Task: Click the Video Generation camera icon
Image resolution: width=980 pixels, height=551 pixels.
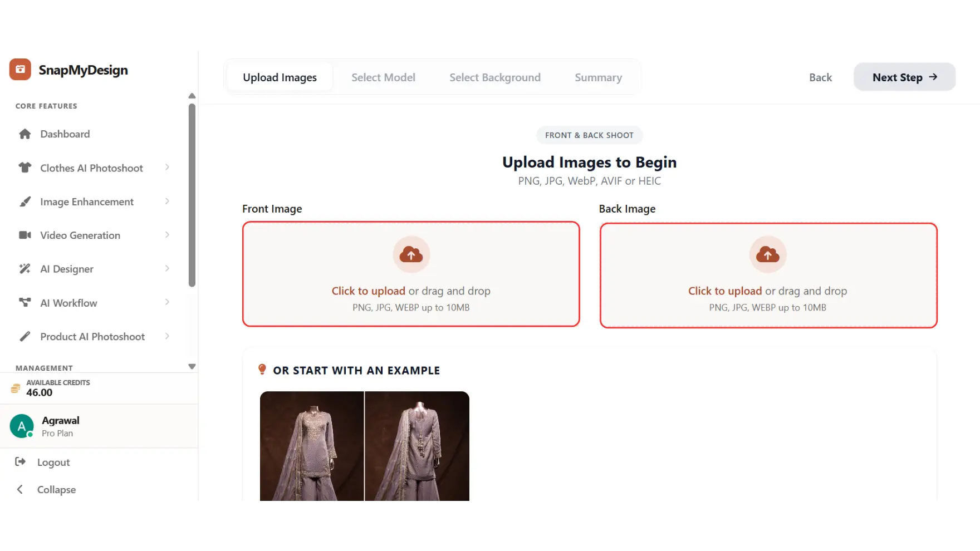Action: (x=25, y=235)
